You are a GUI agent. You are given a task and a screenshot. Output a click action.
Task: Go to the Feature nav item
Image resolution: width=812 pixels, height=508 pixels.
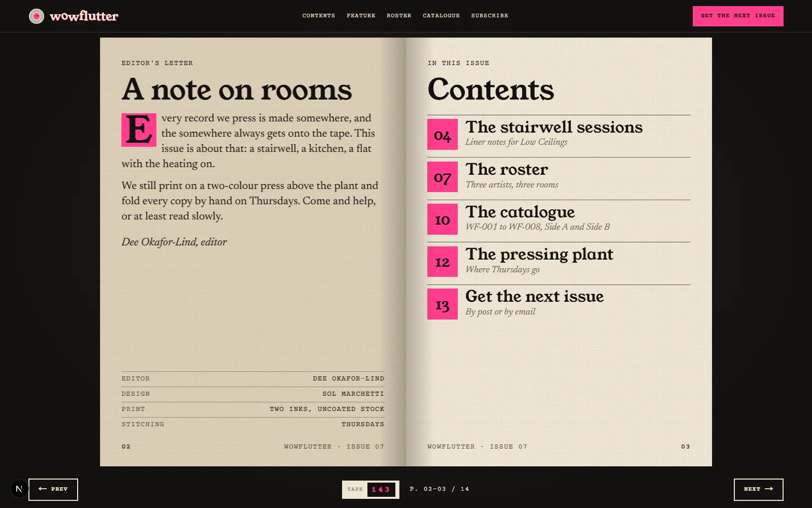tap(361, 16)
